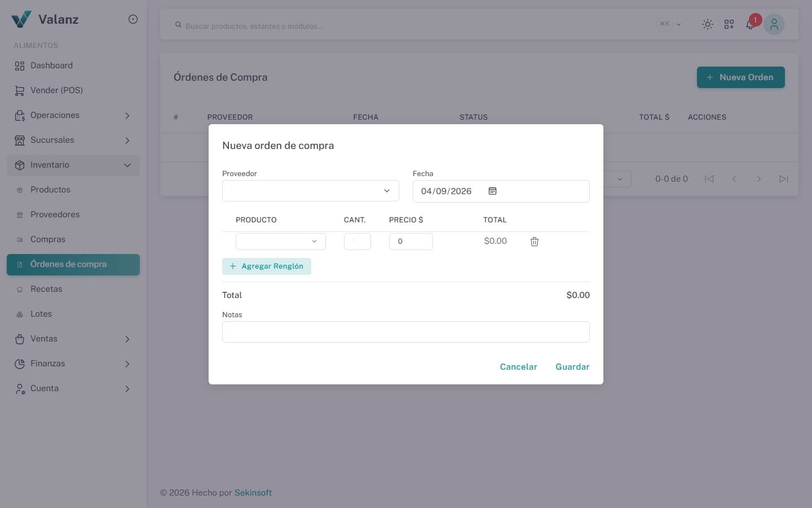This screenshot has width=812, height=508.
Task: Open the user profile avatar
Action: coord(774,24)
